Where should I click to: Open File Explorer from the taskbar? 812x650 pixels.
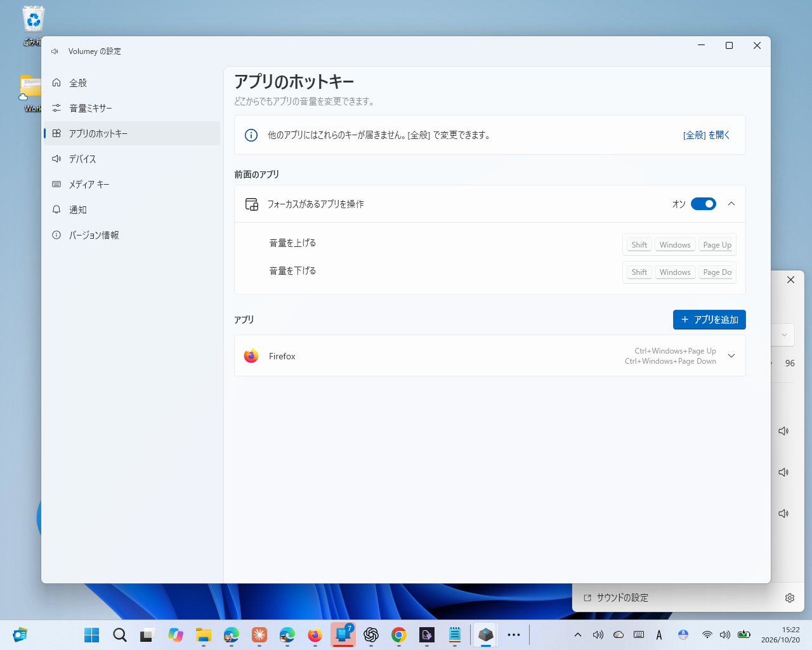pyautogui.click(x=204, y=635)
